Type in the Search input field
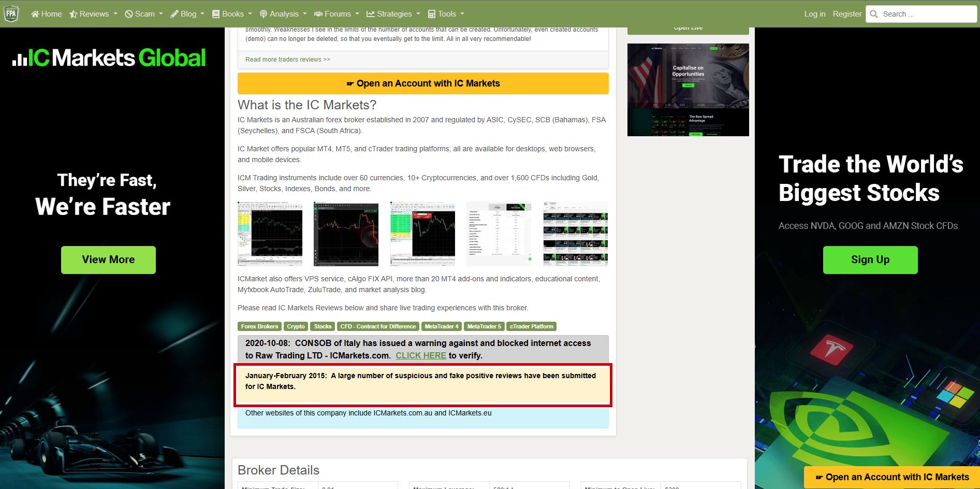The image size is (980, 489). [x=927, y=14]
